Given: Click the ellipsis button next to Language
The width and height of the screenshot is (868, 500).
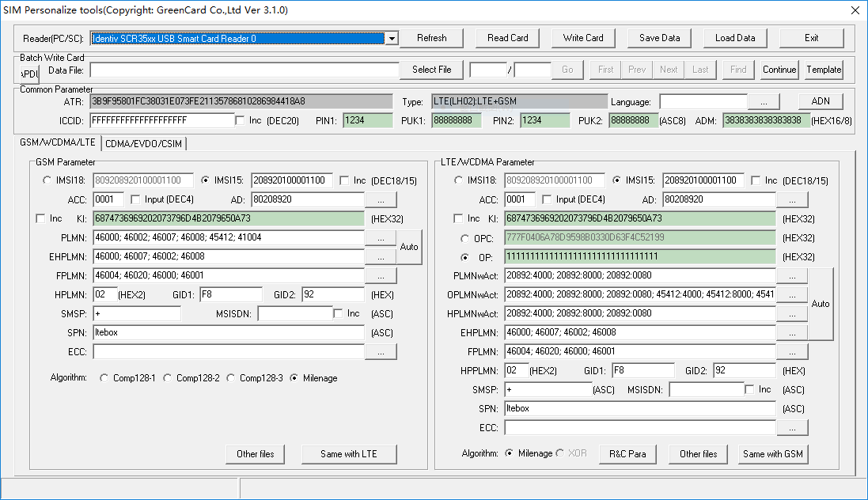Looking at the screenshot, I should pos(764,102).
